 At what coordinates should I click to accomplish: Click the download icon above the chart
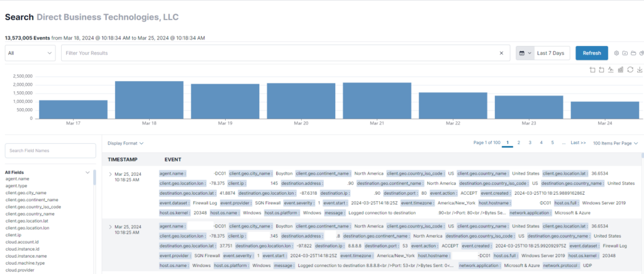click(x=640, y=69)
